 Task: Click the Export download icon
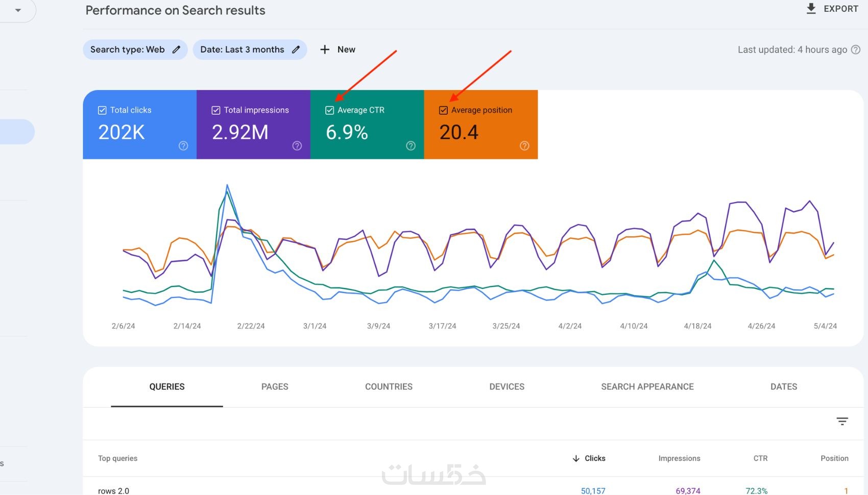point(811,9)
